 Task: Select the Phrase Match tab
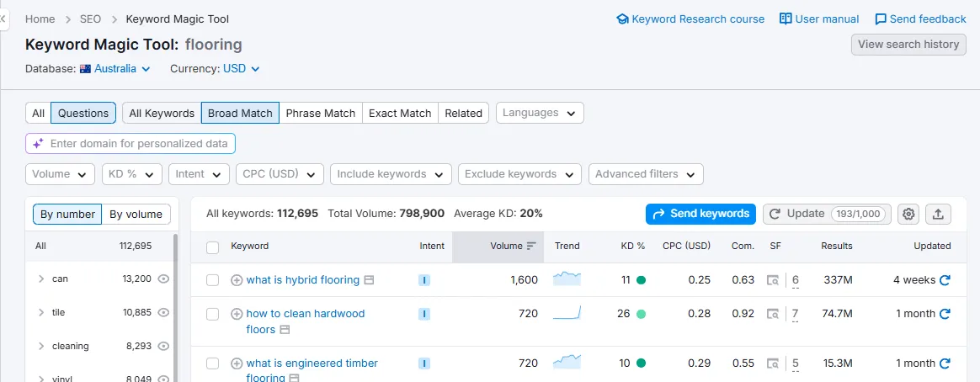[321, 113]
